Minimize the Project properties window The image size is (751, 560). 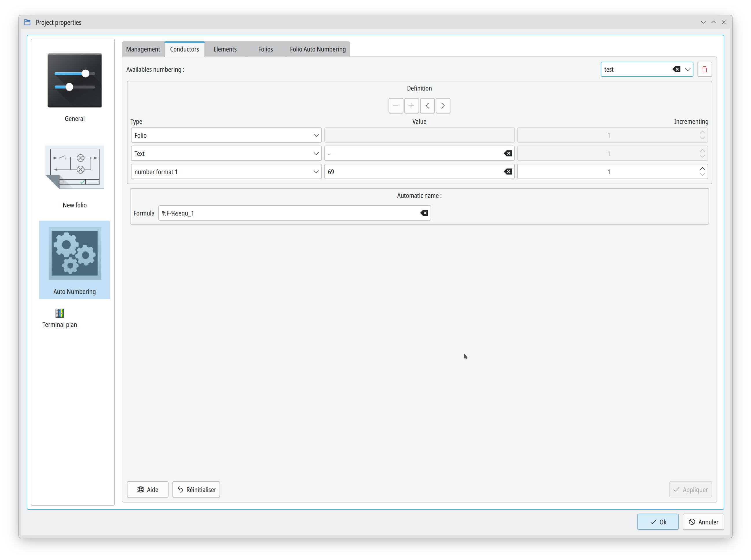[703, 22]
